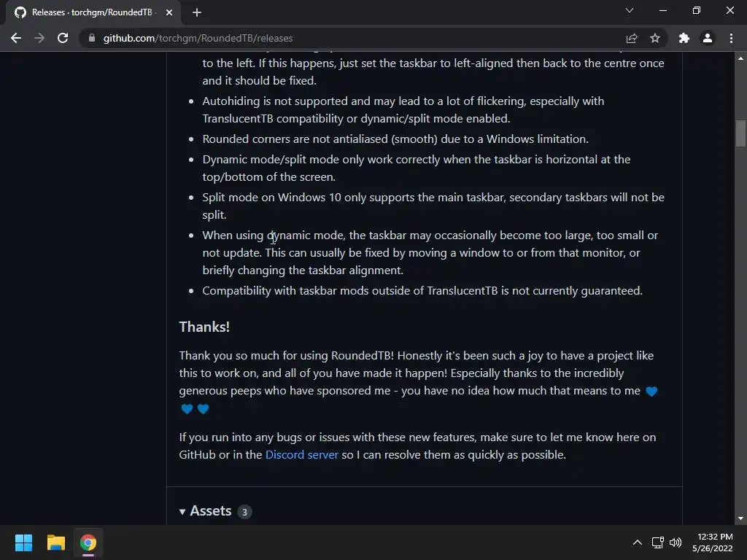The height and width of the screenshot is (560, 747).
Task: Bookmark this page with the star icon
Action: (655, 38)
